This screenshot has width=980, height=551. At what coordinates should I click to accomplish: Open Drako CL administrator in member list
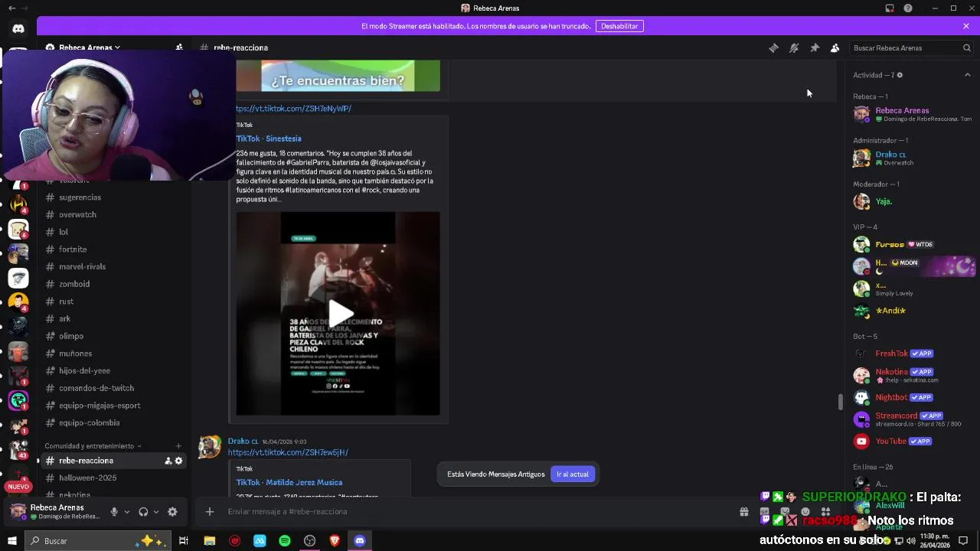point(913,158)
